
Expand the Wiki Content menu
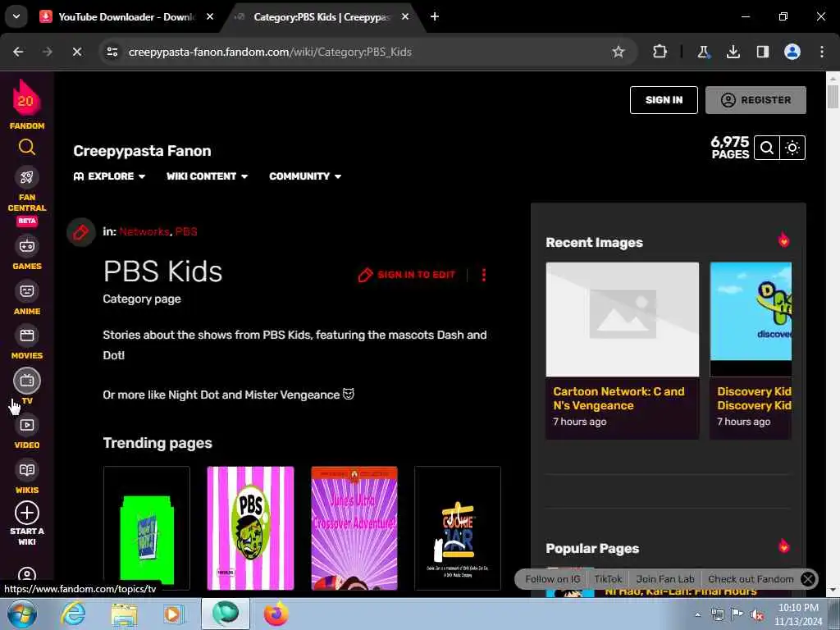tap(207, 176)
